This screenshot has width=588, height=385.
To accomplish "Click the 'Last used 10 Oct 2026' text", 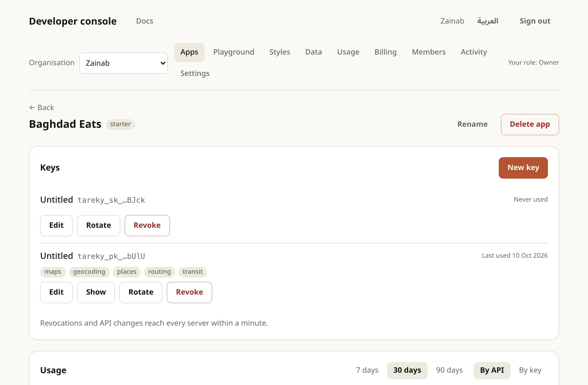I will [x=515, y=256].
